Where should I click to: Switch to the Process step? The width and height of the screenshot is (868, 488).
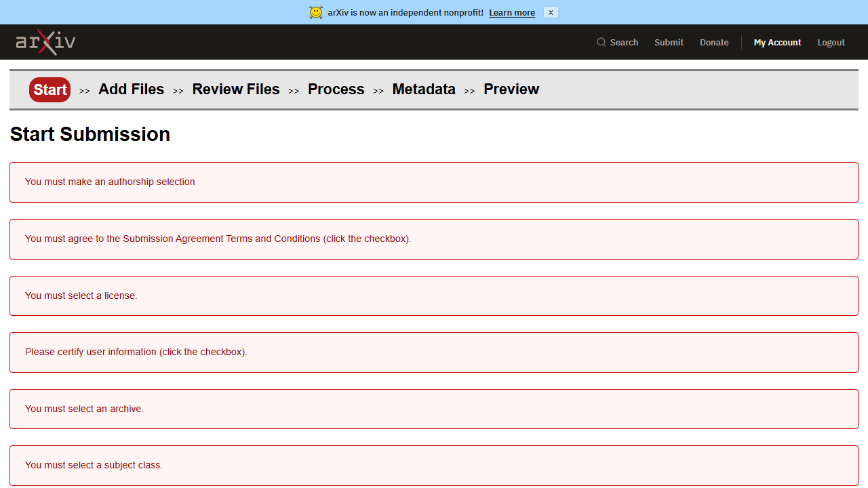click(x=336, y=89)
